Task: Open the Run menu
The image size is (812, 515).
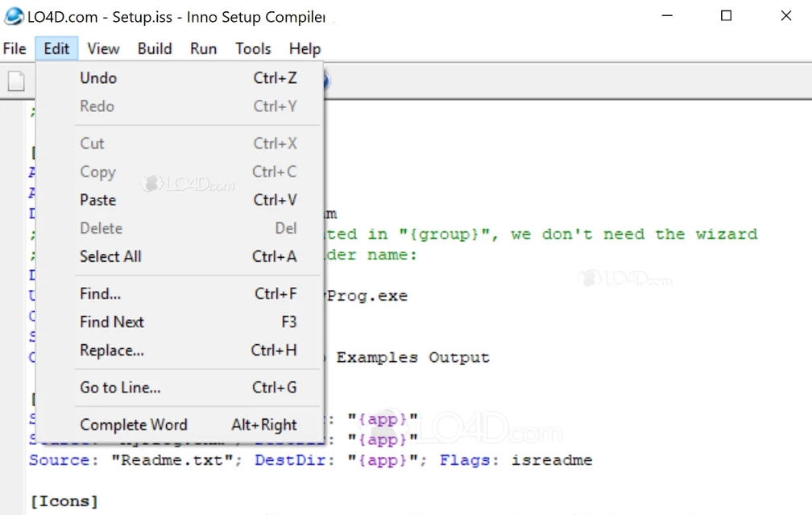Action: pos(204,48)
